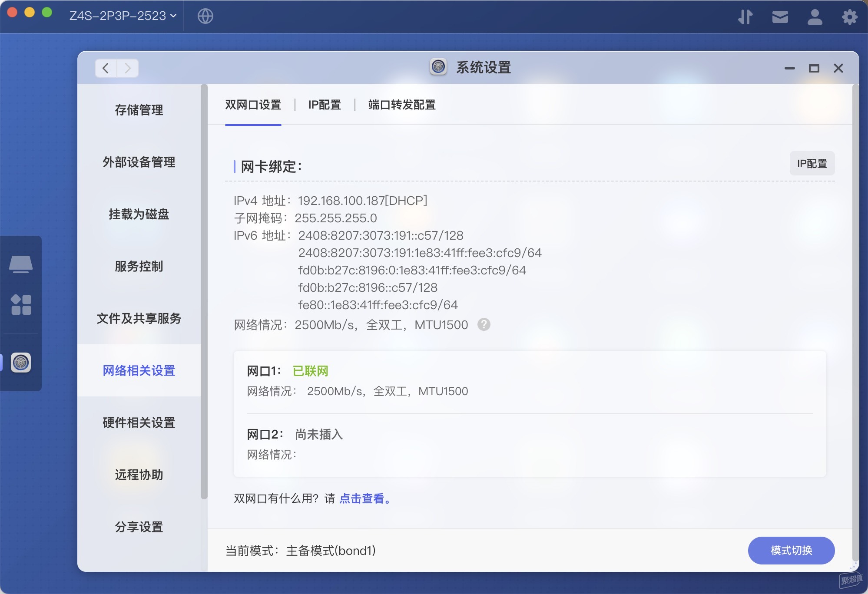868x594 pixels.
Task: Switch to the 双网口设置 tab
Action: (253, 105)
